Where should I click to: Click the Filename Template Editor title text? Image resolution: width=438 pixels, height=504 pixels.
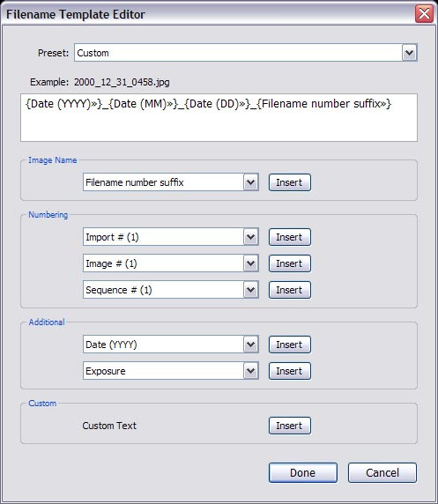pos(76,14)
